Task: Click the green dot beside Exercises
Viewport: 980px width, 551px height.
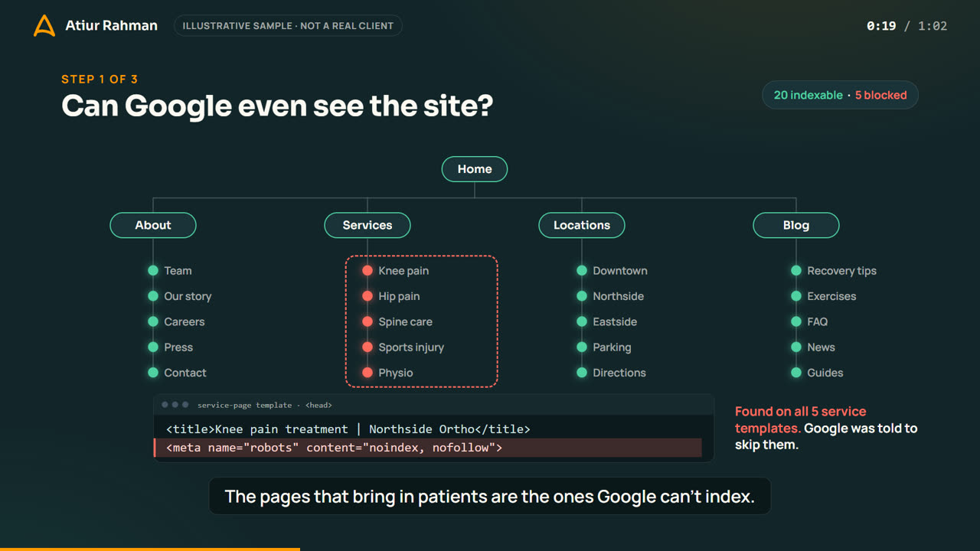Action: pos(796,296)
